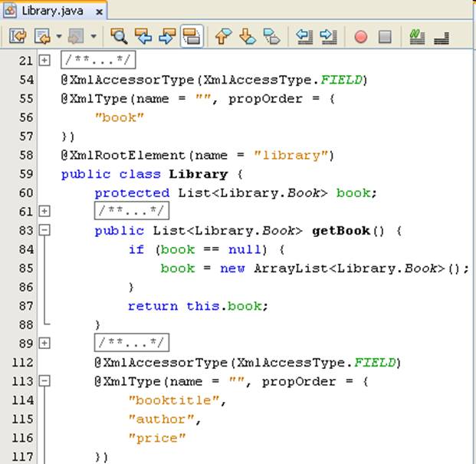Click the Shift Line Right icon
The height and width of the screenshot is (464, 476).
click(329, 36)
